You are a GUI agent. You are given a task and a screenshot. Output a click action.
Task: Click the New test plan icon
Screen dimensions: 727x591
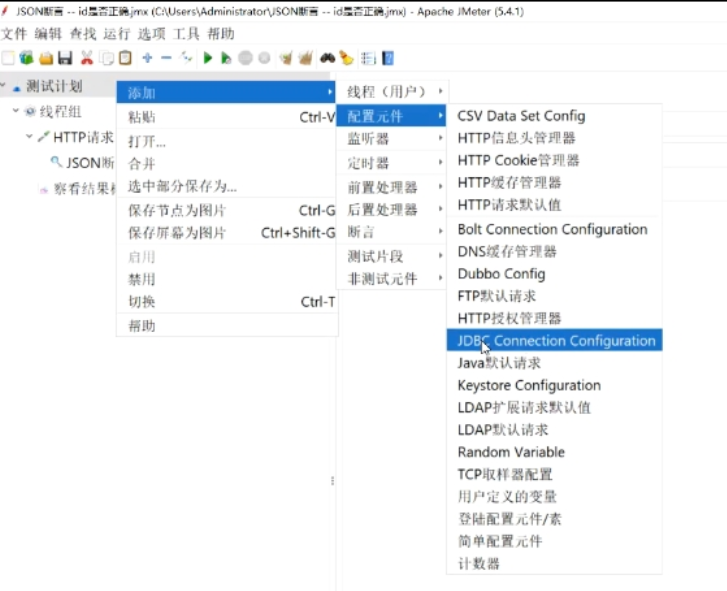point(8,58)
